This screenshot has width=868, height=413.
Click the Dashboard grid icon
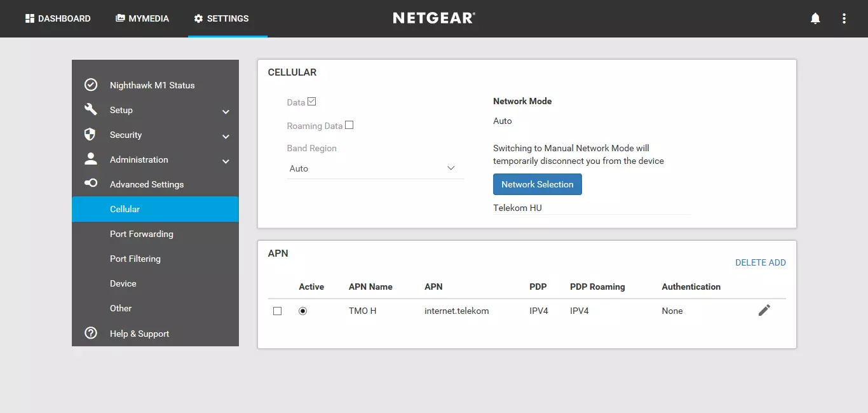[x=29, y=18]
